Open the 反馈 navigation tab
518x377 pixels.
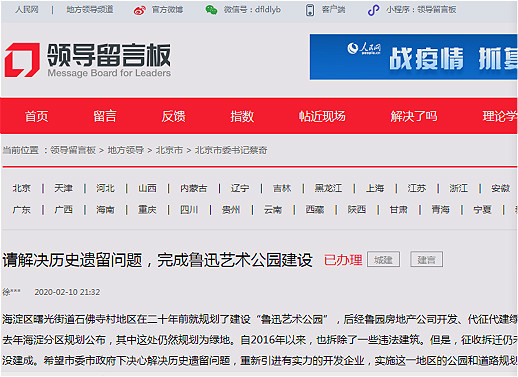pos(173,116)
